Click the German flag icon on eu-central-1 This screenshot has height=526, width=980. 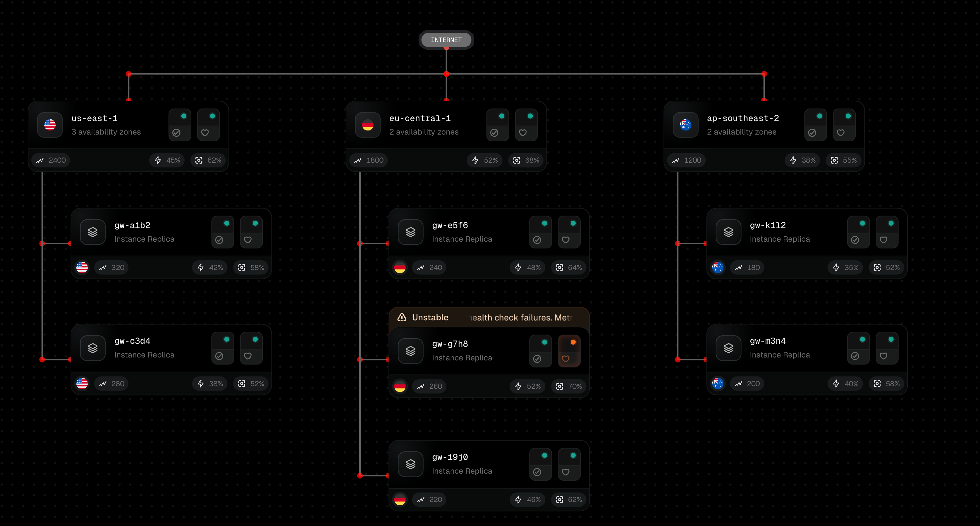coord(367,125)
